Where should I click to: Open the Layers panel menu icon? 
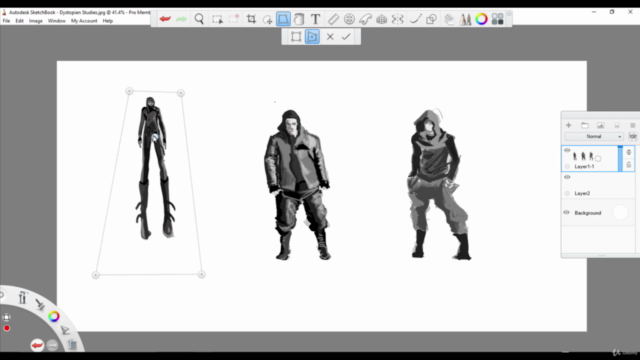click(x=632, y=125)
